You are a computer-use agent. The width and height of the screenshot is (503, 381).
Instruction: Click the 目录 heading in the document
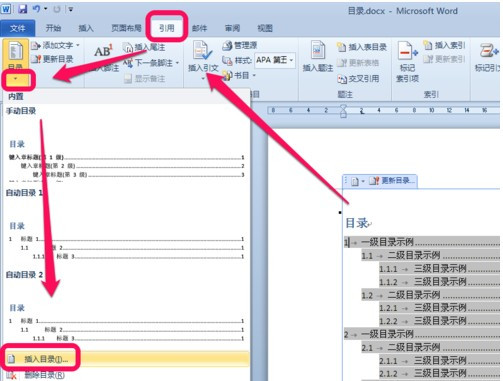(x=357, y=223)
